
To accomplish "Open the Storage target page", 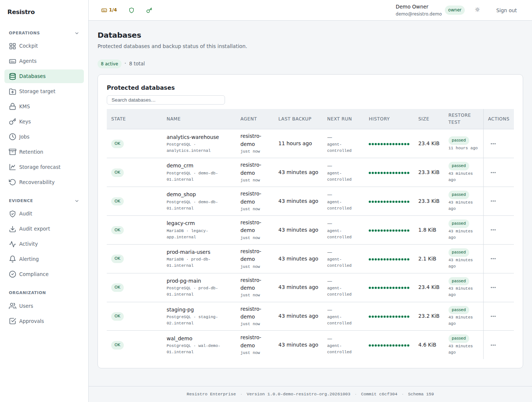I will click(44, 92).
